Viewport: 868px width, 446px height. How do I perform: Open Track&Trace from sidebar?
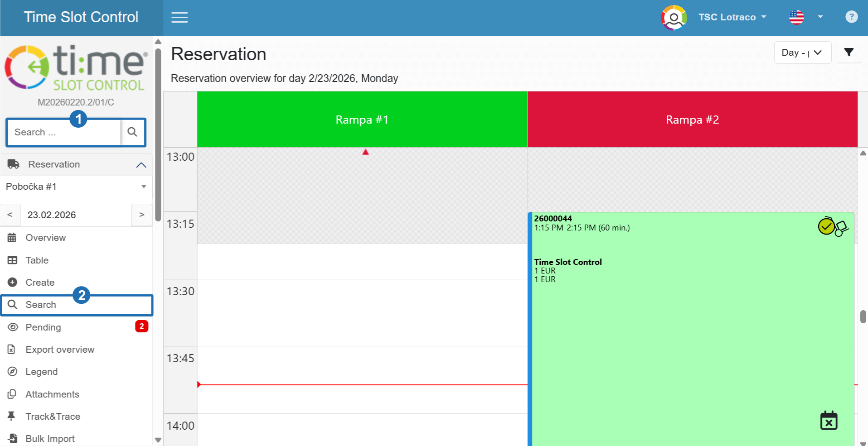[53, 417]
